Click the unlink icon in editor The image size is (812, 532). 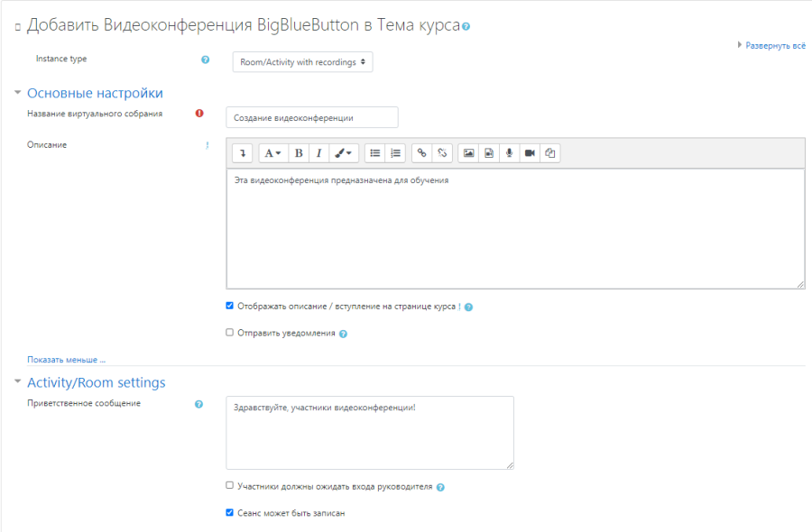coord(442,153)
